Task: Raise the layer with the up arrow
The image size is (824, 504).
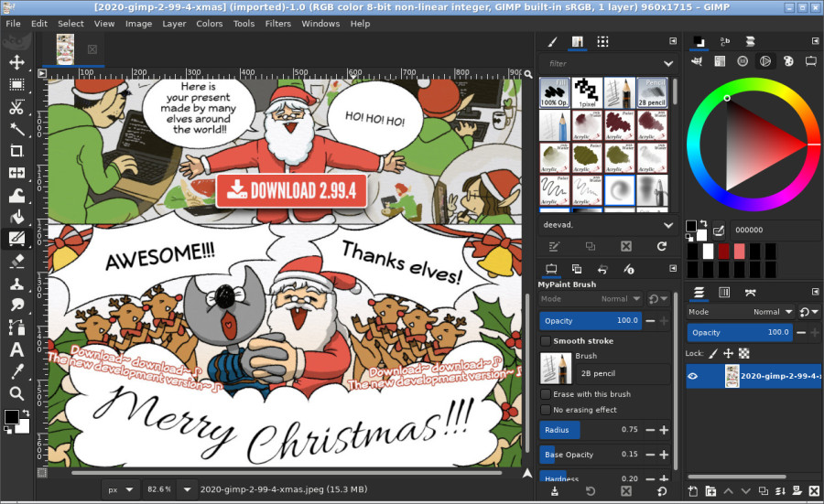Action: 728,491
